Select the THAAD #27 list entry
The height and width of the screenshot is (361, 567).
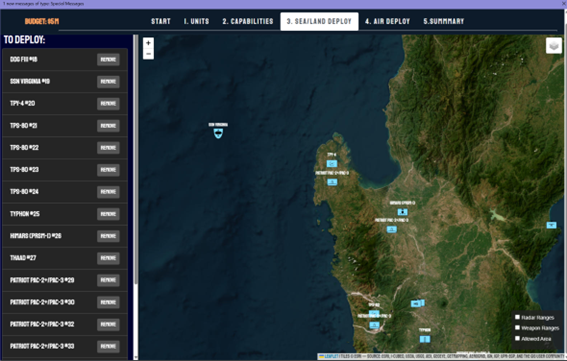(65, 258)
